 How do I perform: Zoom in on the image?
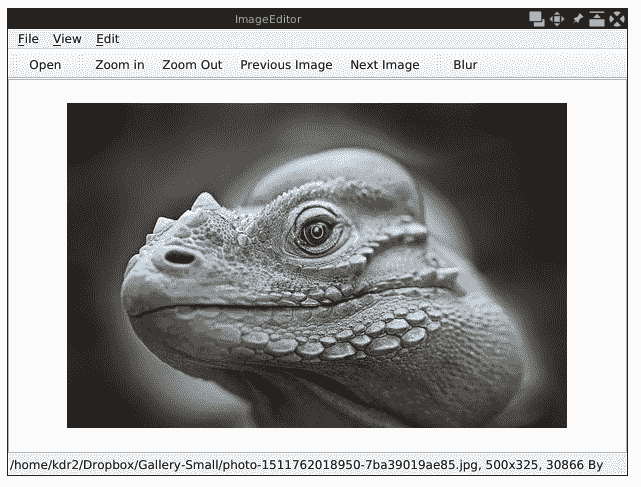tap(120, 65)
